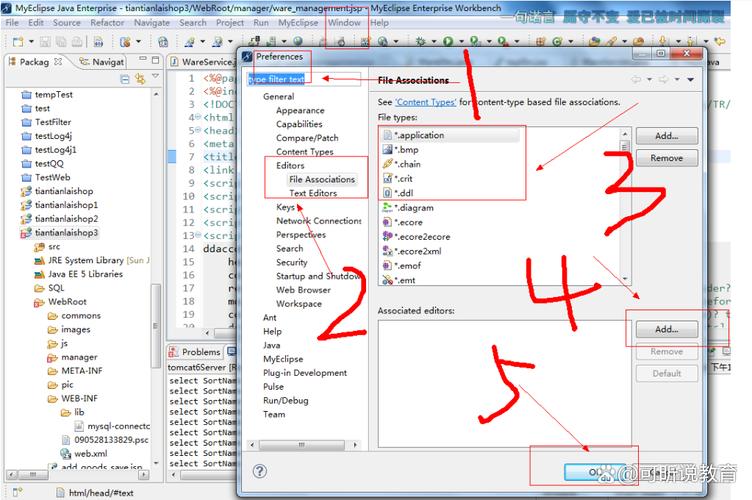The height and width of the screenshot is (500, 752).
Task: Click the Package Explorer vertical scrollbar
Action: pos(155,278)
